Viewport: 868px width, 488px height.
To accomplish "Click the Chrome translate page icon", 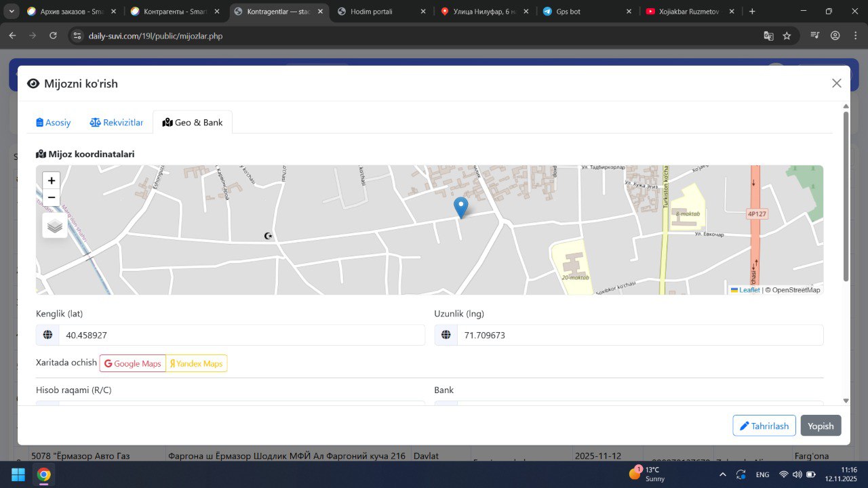I will tap(768, 36).
